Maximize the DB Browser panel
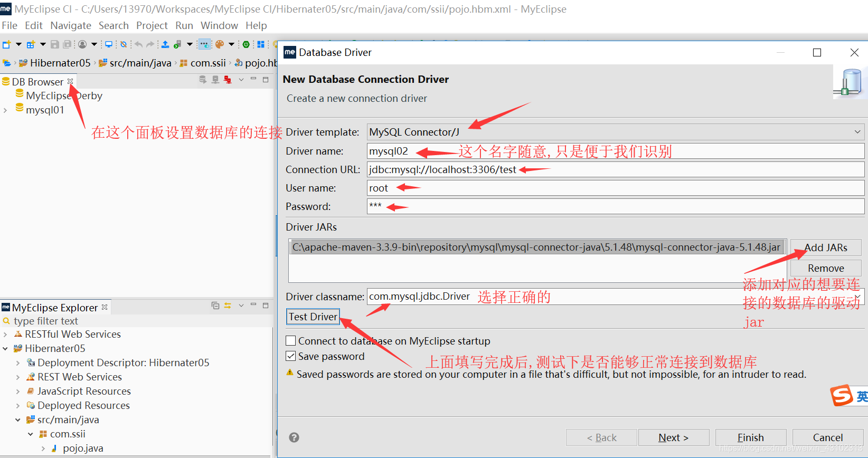868x458 pixels. [x=266, y=79]
